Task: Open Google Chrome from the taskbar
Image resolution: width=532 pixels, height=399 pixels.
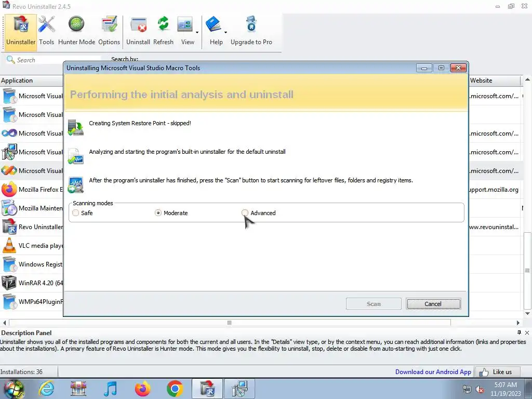Action: click(x=175, y=389)
